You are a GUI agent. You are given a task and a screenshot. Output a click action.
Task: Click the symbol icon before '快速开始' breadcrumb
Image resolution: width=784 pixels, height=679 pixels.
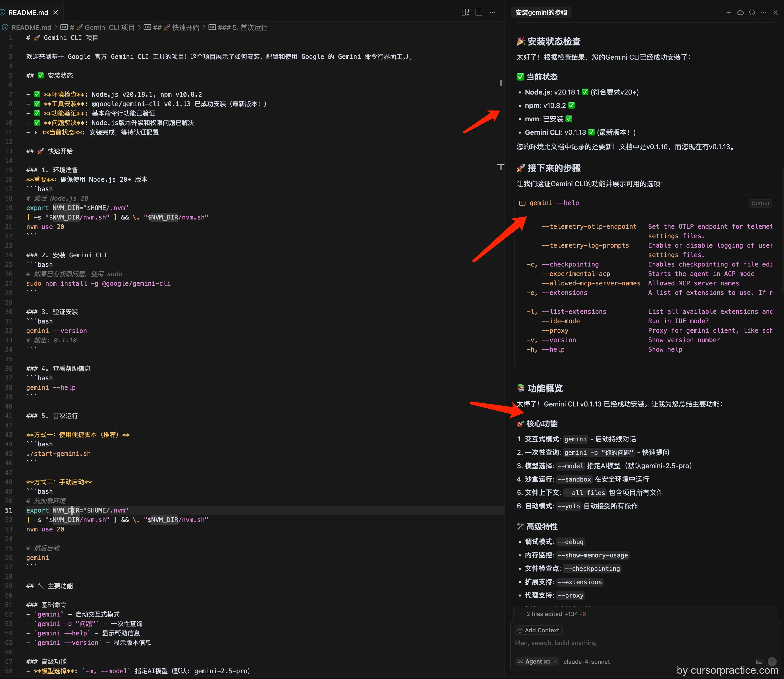pos(147,27)
